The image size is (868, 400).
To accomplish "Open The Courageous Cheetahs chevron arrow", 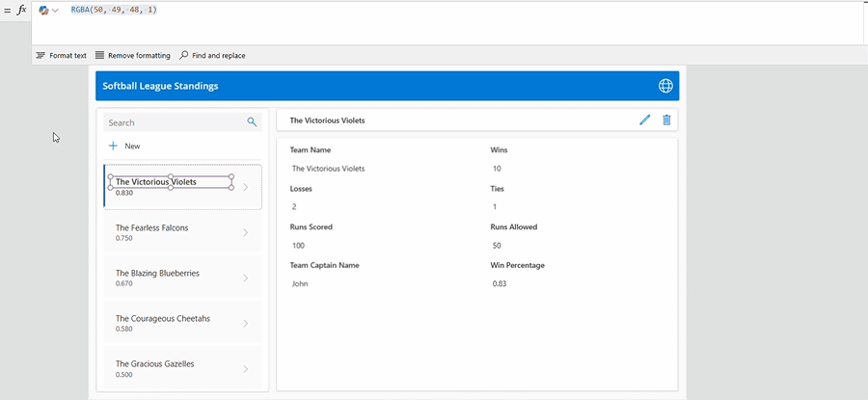I will click(x=245, y=323).
